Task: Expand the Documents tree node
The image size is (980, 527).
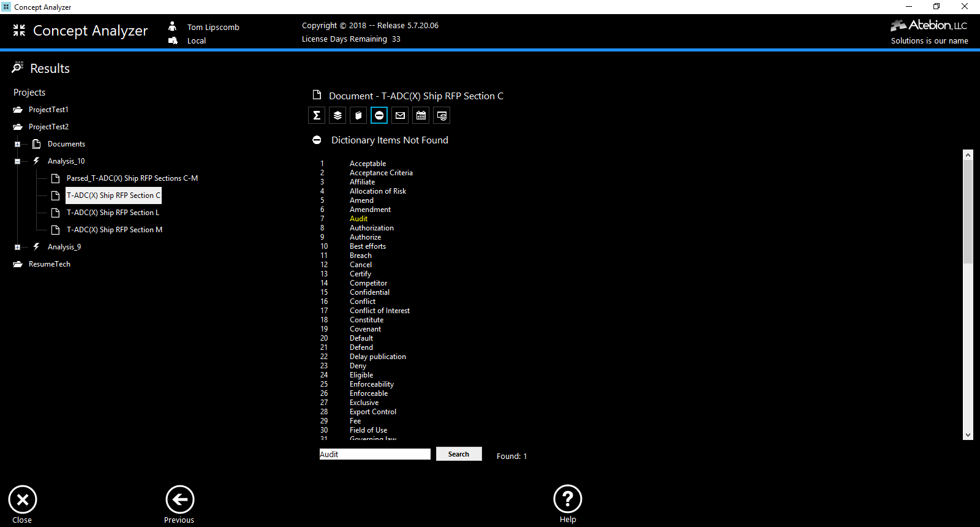Action: [17, 145]
